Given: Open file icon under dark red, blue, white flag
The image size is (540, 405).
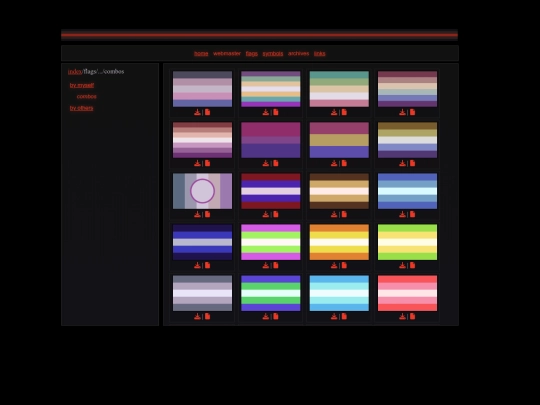Looking at the screenshot, I should click(276, 214).
